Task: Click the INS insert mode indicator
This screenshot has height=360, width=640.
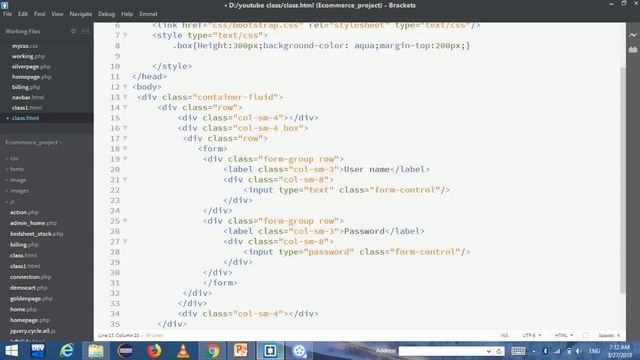Action: [504, 335]
